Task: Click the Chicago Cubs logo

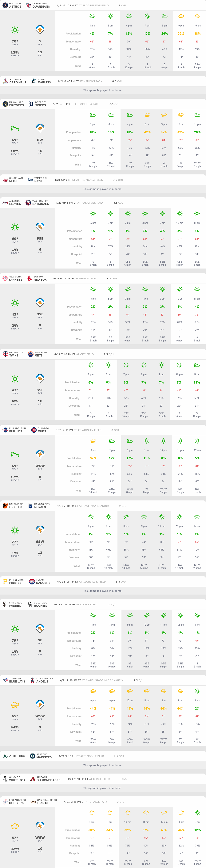Action: pyautogui.click(x=34, y=430)
